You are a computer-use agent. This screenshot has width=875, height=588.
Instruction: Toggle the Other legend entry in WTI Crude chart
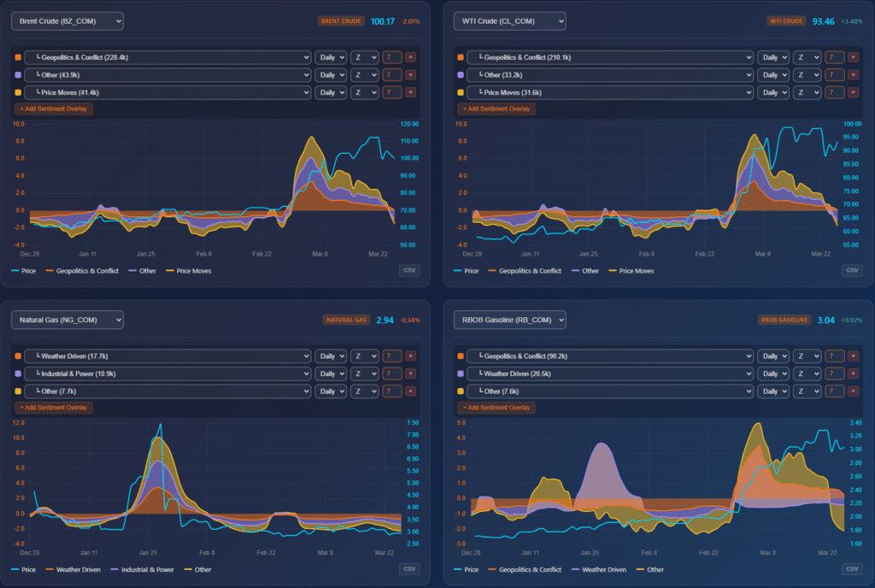[584, 271]
